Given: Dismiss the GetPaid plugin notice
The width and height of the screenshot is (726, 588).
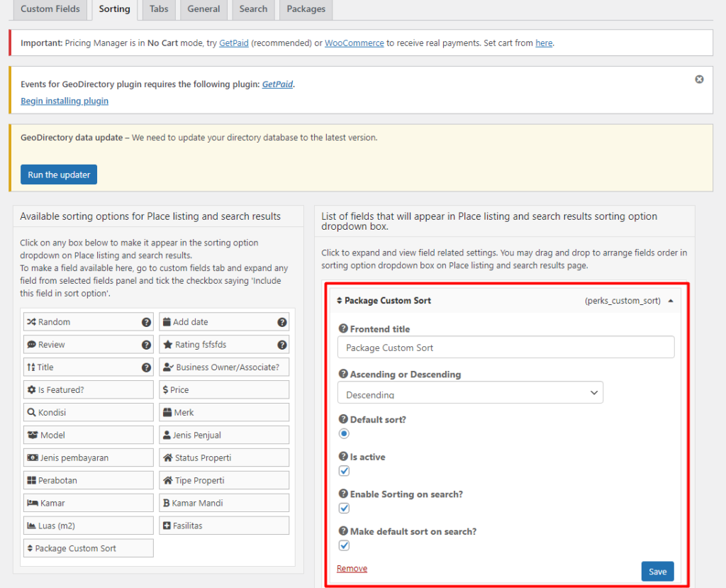Looking at the screenshot, I should (x=699, y=79).
